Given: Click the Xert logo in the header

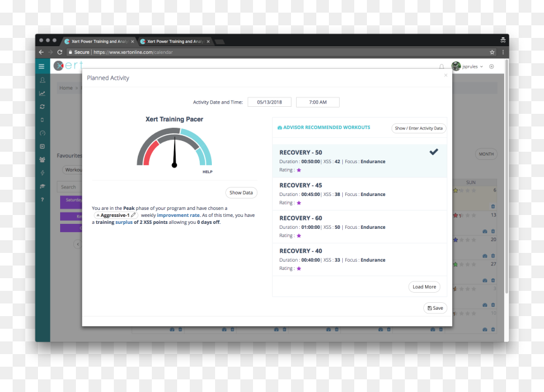Looking at the screenshot, I should coord(69,65).
